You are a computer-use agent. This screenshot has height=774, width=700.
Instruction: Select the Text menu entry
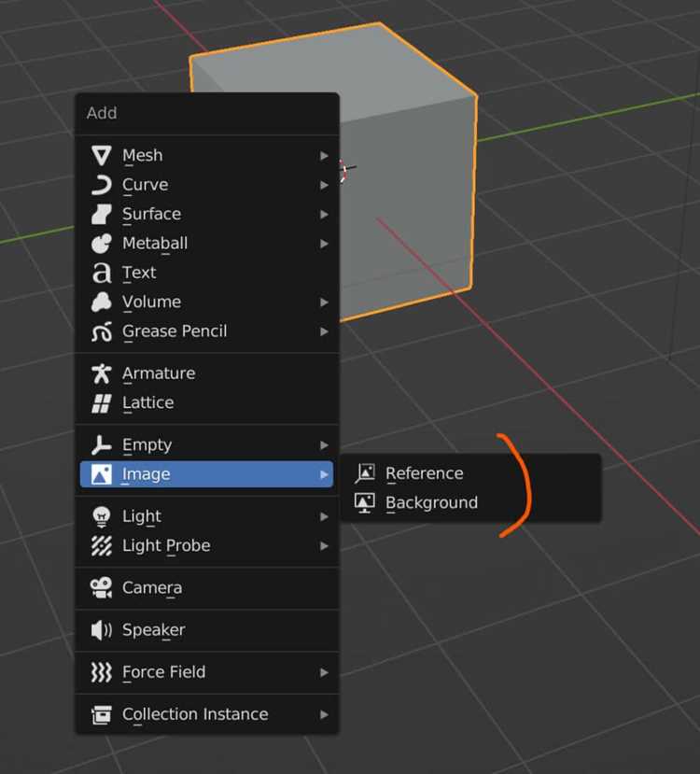coord(206,273)
